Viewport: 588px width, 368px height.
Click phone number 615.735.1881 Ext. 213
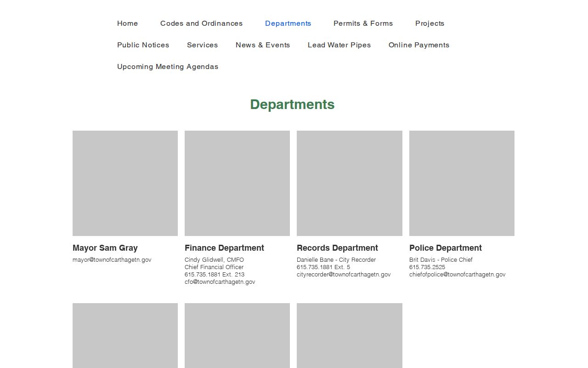(x=215, y=275)
